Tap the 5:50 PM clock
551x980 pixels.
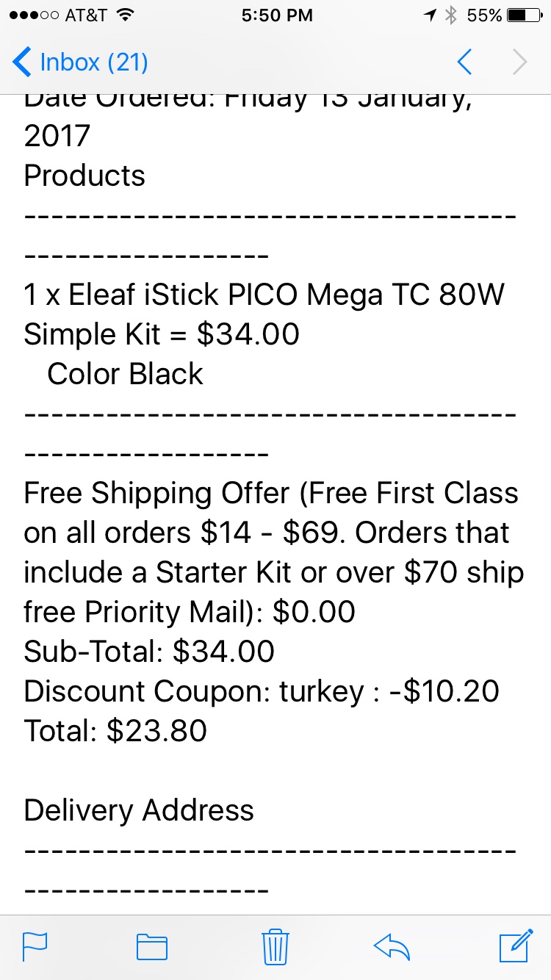277,15
